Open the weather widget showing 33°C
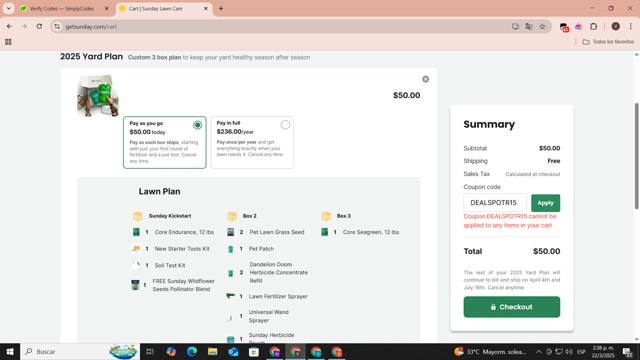The height and width of the screenshot is (360, 640). 490,351
